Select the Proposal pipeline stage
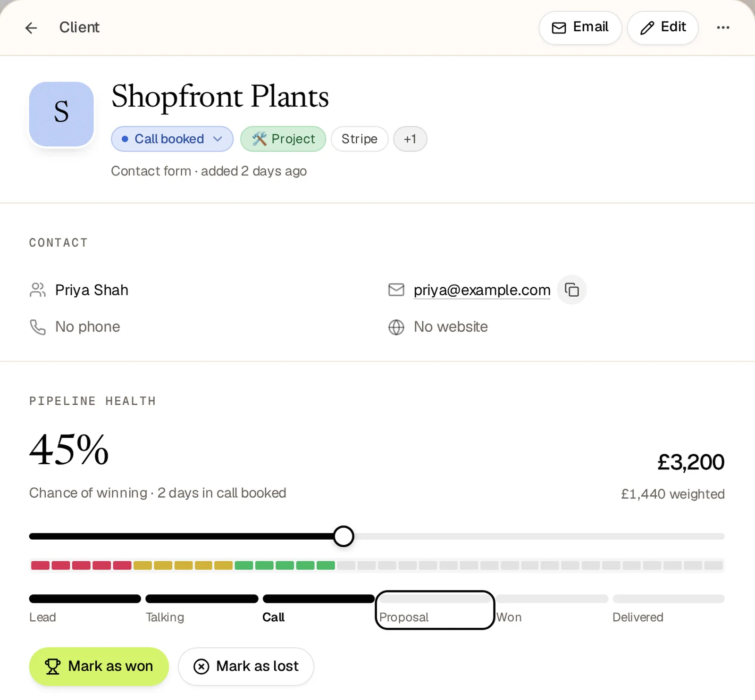Viewport: 755px width, 700px height. 435,610
